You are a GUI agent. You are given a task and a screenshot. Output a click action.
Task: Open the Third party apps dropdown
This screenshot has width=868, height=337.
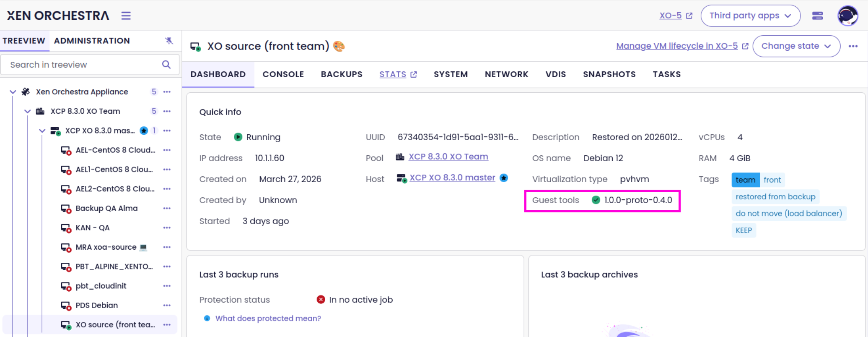750,16
